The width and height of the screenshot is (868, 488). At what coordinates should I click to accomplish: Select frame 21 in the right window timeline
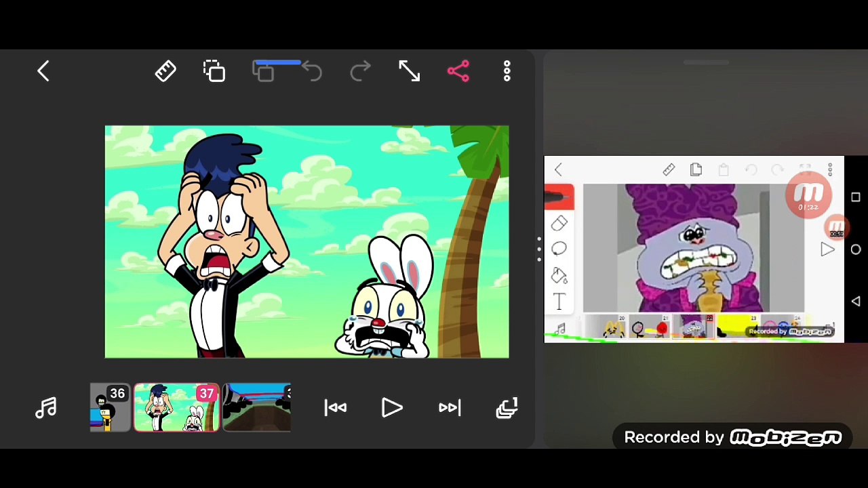click(x=649, y=327)
